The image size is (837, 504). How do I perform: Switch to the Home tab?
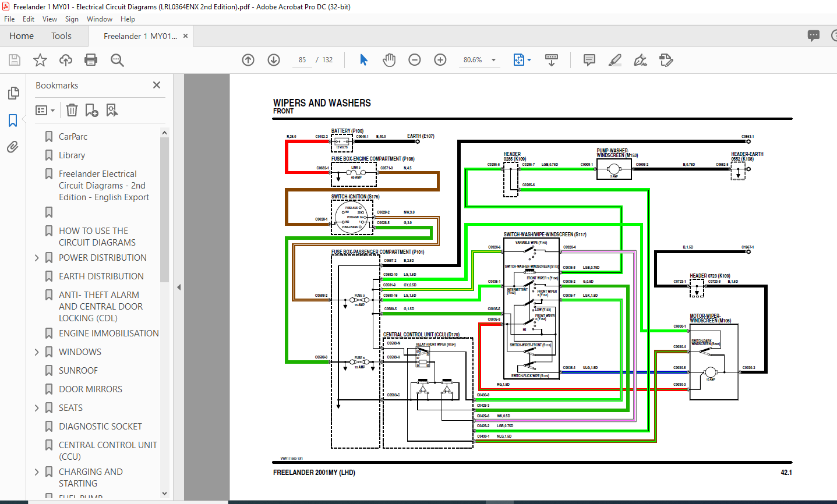tap(22, 36)
